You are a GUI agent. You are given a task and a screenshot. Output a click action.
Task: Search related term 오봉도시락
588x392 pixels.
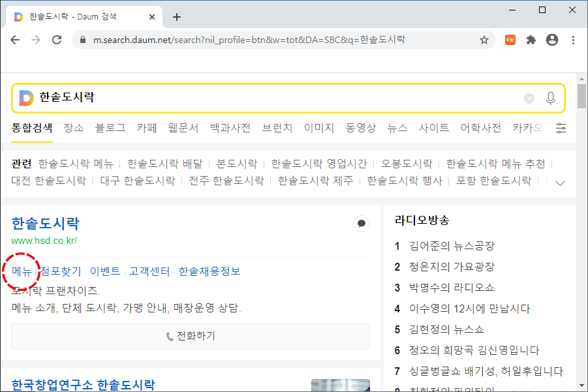407,164
